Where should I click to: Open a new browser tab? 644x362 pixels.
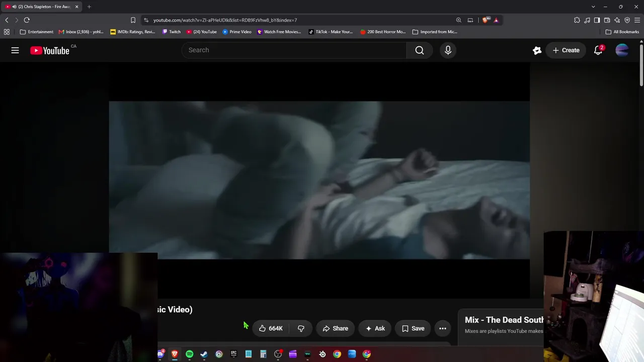[89, 7]
